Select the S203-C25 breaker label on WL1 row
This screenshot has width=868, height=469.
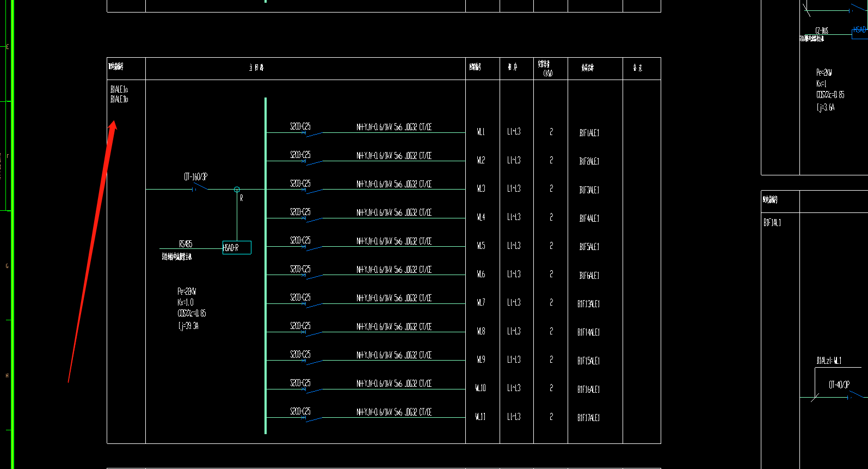click(x=300, y=126)
